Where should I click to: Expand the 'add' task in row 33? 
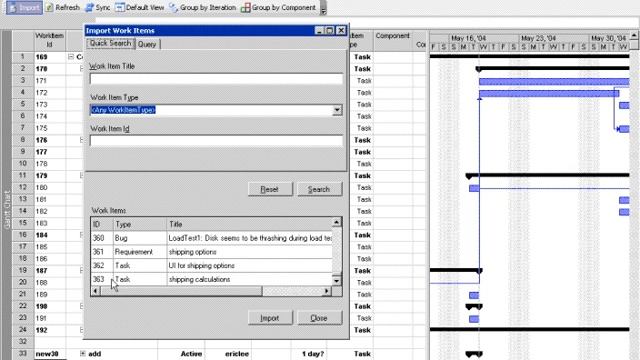[83, 353]
